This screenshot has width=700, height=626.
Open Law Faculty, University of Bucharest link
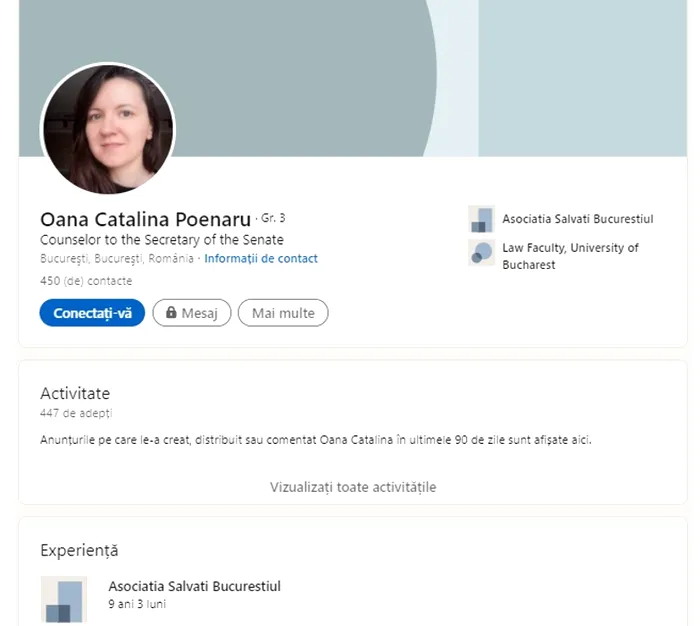570,256
